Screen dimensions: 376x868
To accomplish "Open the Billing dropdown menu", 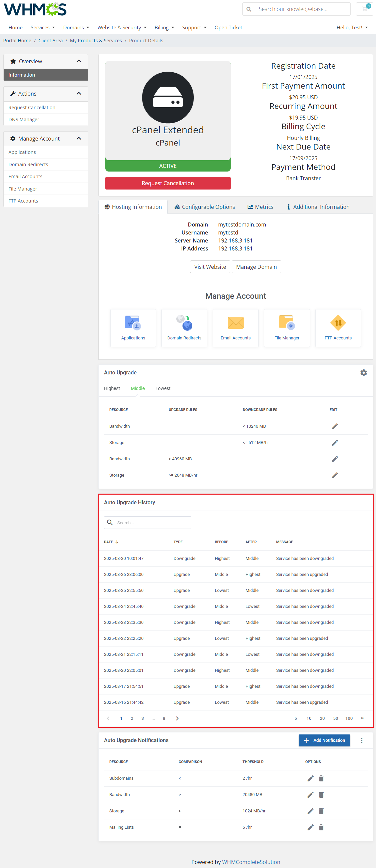I will point(164,28).
